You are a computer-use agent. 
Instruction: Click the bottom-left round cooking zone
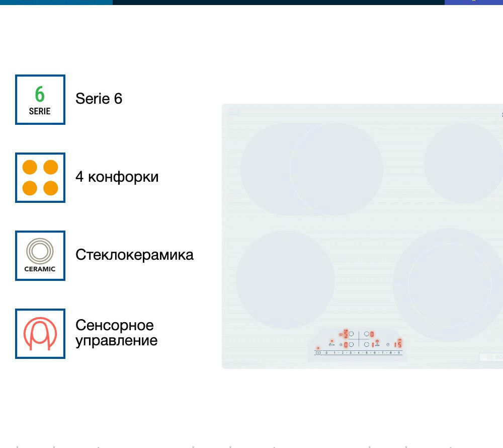pyautogui.click(x=285, y=280)
